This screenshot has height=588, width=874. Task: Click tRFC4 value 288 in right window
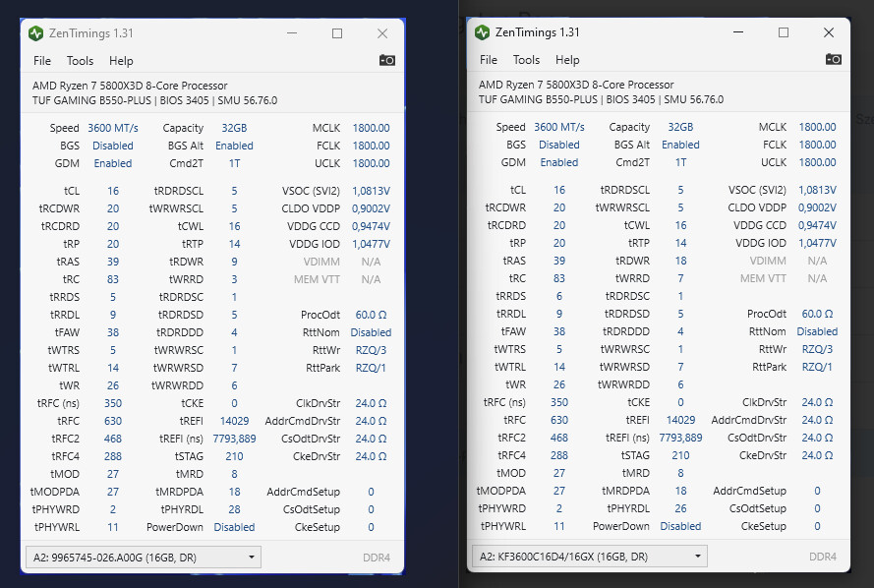click(559, 455)
